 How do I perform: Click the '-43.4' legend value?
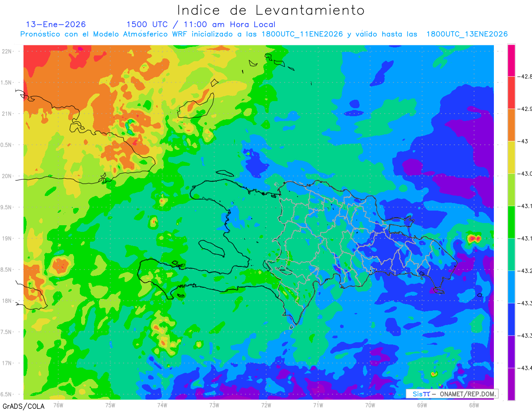pyautogui.click(x=525, y=368)
